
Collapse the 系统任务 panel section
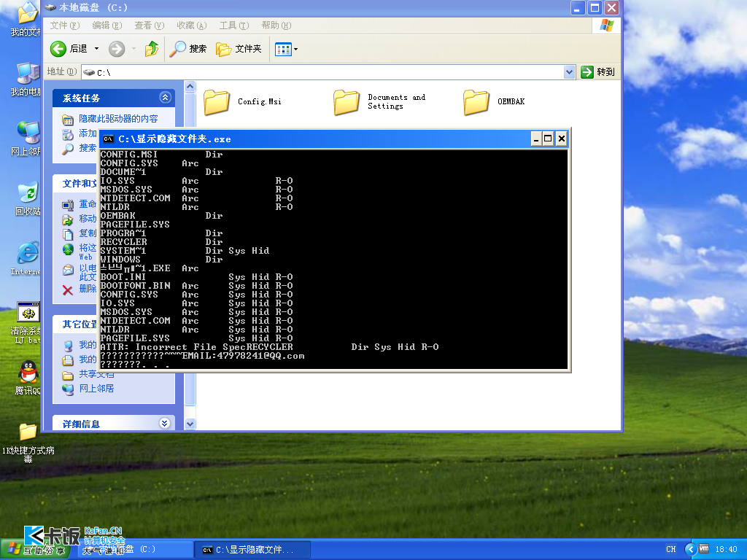pyautogui.click(x=166, y=98)
